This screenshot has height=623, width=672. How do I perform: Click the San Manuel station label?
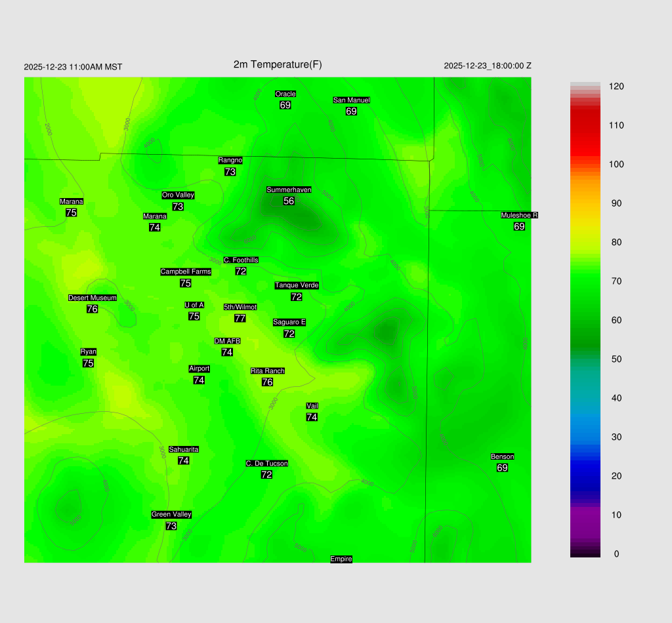[351, 100]
